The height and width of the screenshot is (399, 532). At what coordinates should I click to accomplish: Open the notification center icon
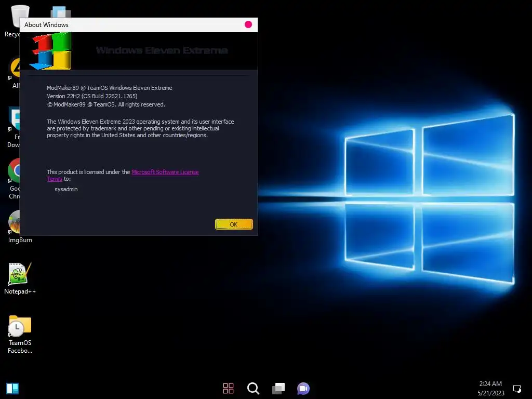[517, 389]
